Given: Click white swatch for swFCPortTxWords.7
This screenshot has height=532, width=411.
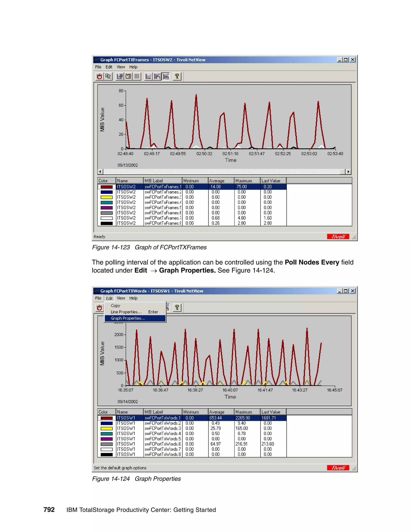Looking at the screenshot, I should point(107,449).
